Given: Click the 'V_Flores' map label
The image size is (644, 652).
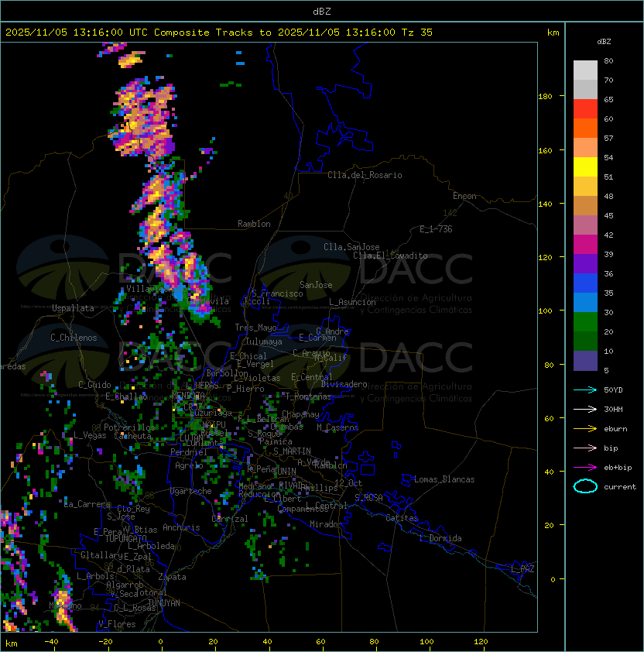Looking at the screenshot, I should 117,624.
